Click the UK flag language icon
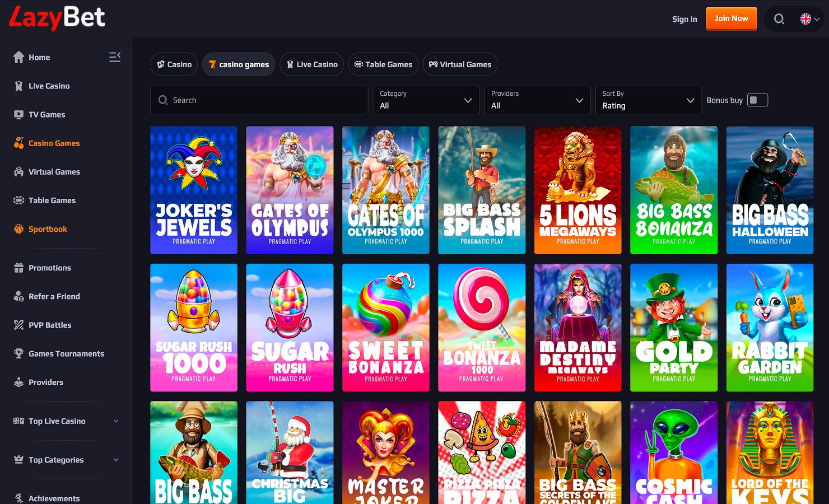The image size is (829, 504). [x=805, y=19]
